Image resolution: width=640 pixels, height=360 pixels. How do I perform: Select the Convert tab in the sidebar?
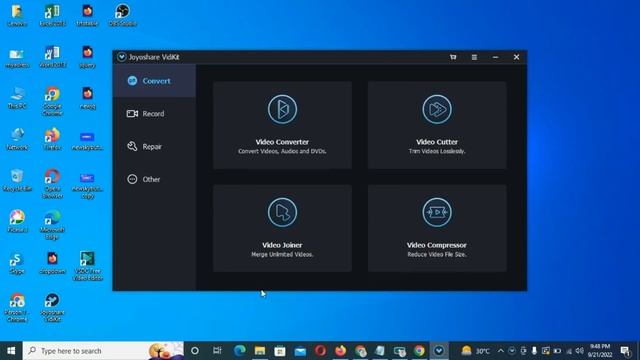154,81
